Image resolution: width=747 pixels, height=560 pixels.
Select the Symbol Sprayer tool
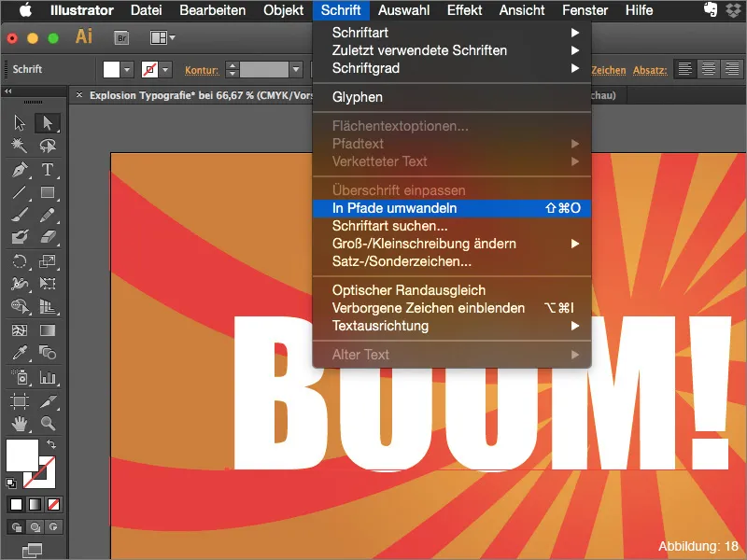click(x=20, y=378)
